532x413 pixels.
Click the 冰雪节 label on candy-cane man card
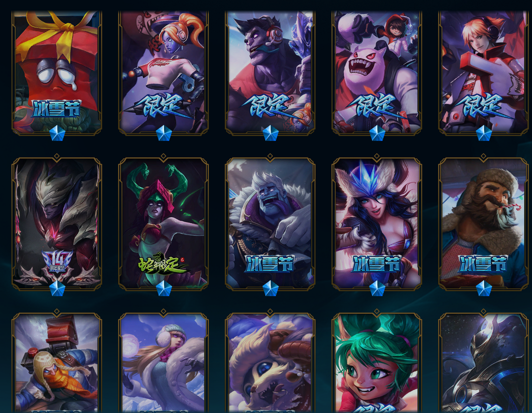coord(483,264)
